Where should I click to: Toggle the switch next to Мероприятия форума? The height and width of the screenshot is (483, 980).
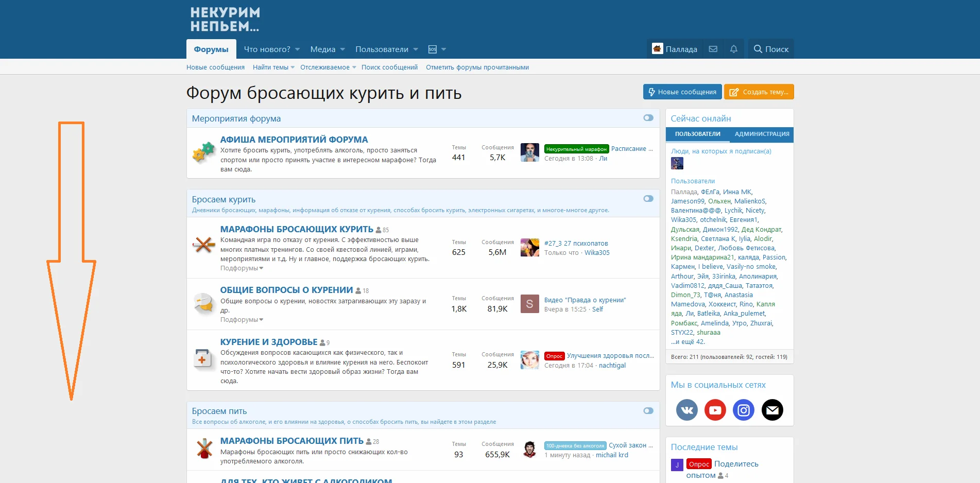[648, 118]
